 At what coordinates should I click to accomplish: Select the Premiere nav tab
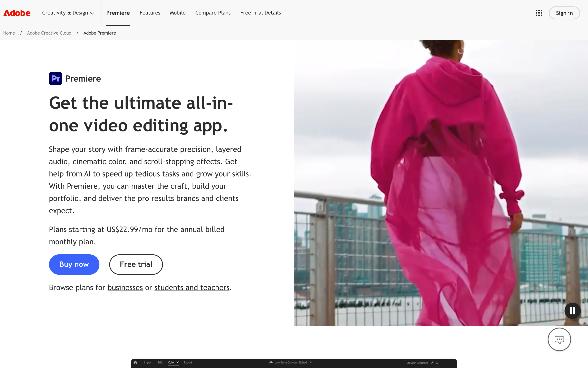(118, 13)
